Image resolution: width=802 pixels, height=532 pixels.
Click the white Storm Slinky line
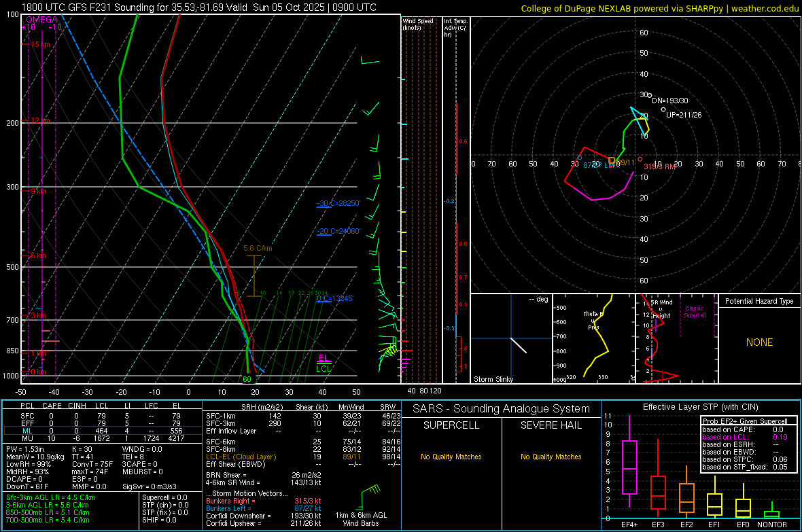coord(519,345)
